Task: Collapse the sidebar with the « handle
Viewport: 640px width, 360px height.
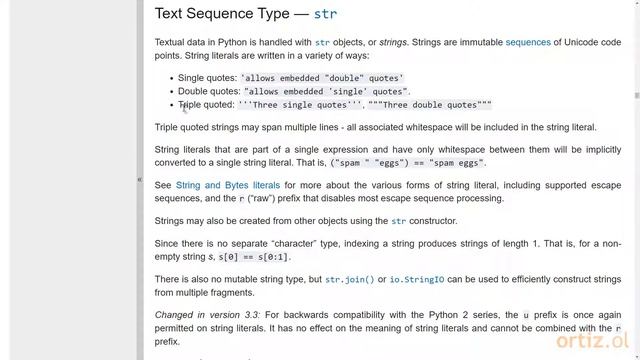Action: click(140, 180)
